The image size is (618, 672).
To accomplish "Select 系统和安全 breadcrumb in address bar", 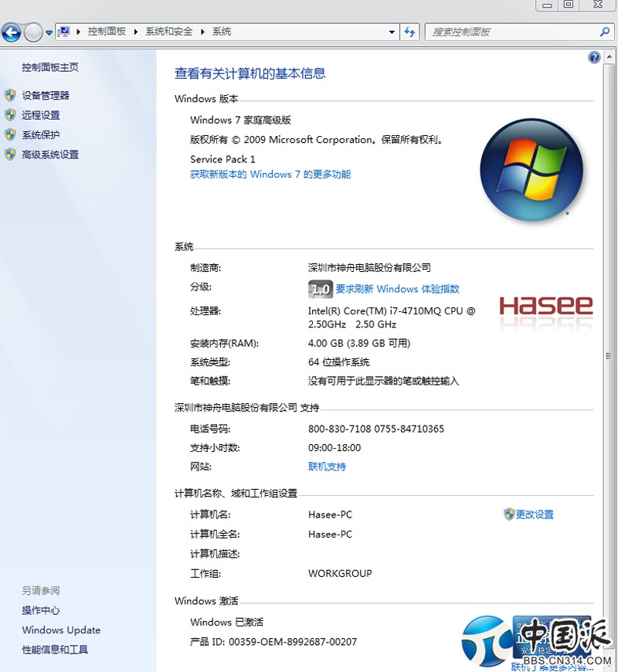I will pyautogui.click(x=169, y=32).
